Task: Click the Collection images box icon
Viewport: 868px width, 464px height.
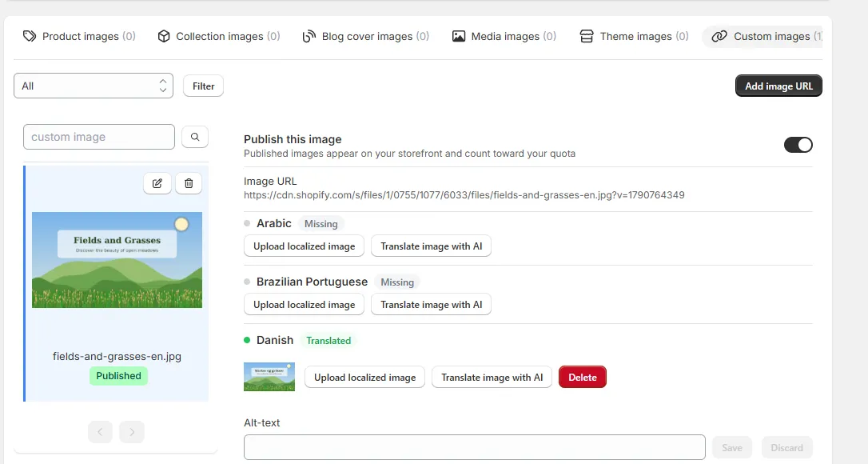Action: pyautogui.click(x=163, y=37)
